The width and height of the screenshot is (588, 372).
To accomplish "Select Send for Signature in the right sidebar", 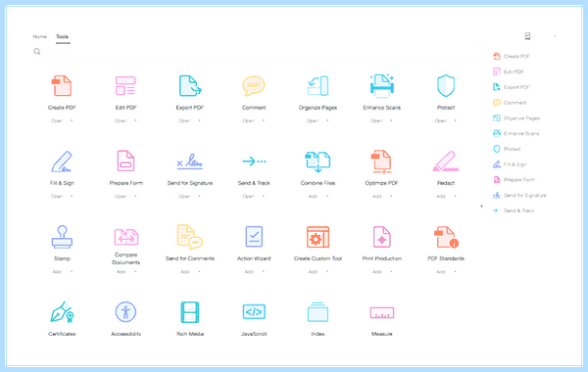I will click(x=519, y=195).
